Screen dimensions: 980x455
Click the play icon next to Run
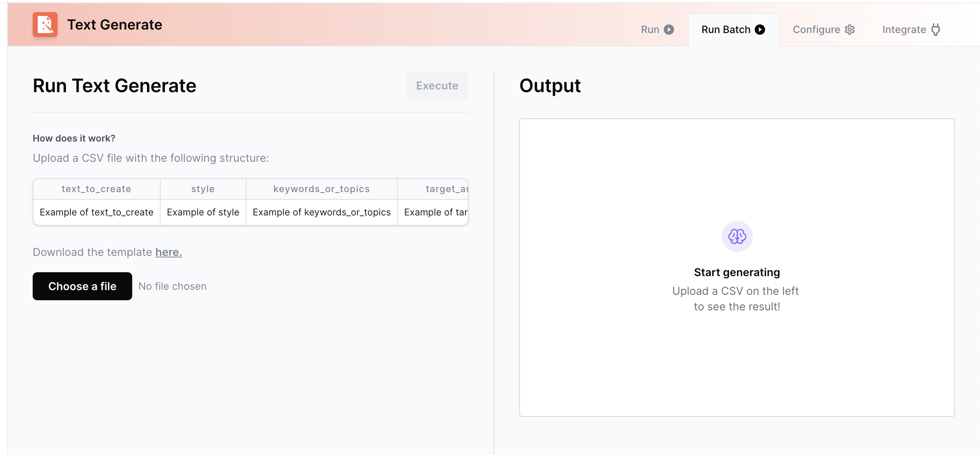pyautogui.click(x=669, y=30)
